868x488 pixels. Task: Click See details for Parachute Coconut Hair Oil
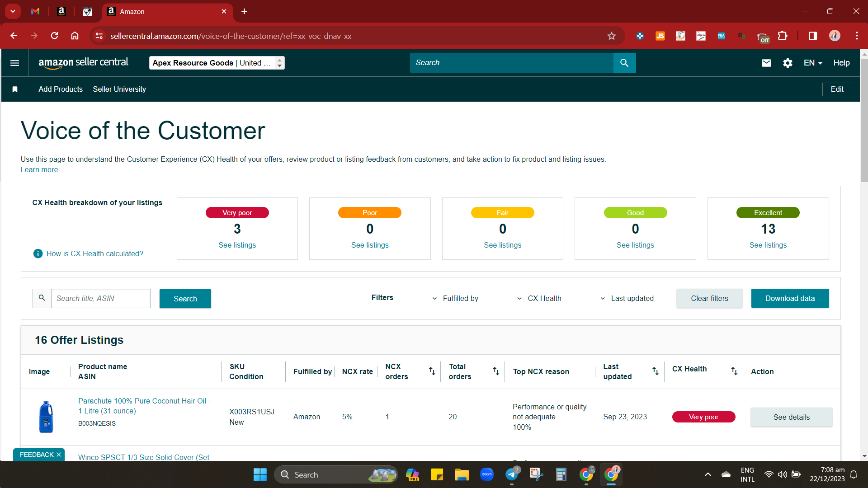pos(791,417)
